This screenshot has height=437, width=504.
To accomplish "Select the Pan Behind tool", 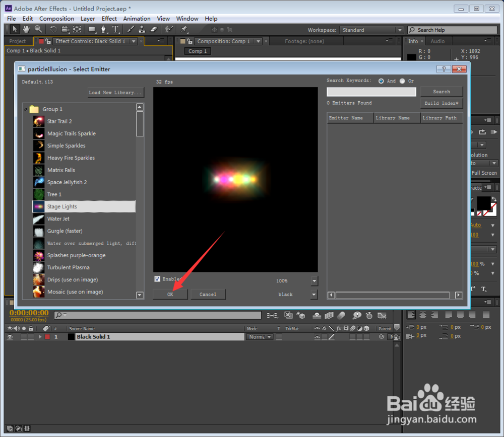I will pyautogui.click(x=77, y=30).
